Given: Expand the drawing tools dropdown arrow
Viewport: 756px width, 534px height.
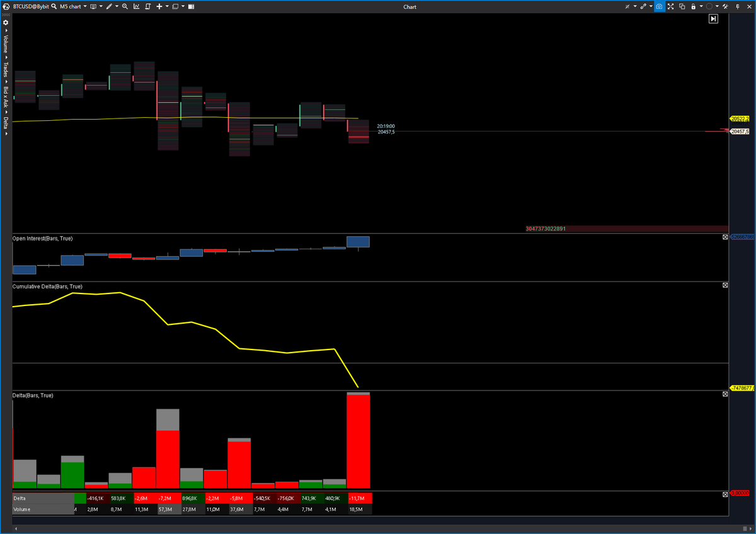Looking at the screenshot, I should coord(117,6).
